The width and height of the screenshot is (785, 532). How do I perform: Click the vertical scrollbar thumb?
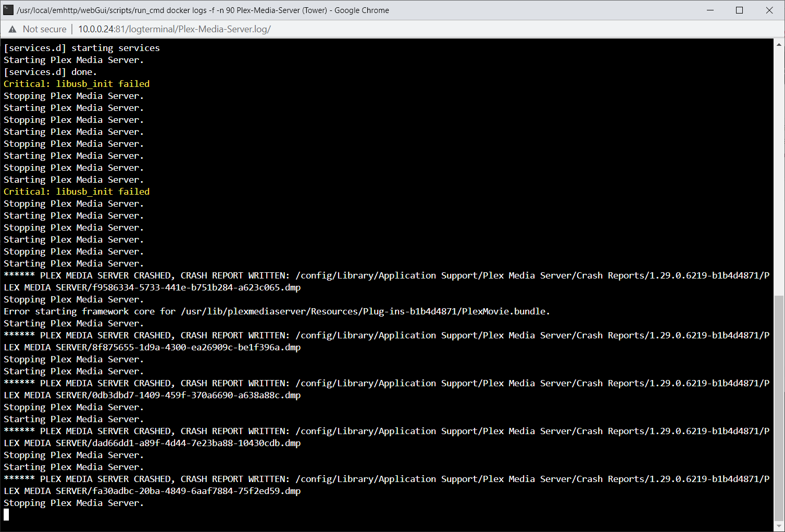tap(779, 408)
